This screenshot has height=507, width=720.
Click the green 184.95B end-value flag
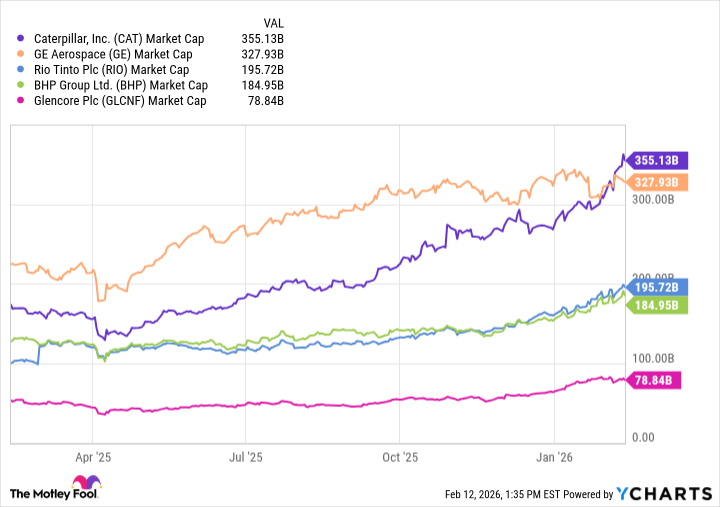(657, 303)
